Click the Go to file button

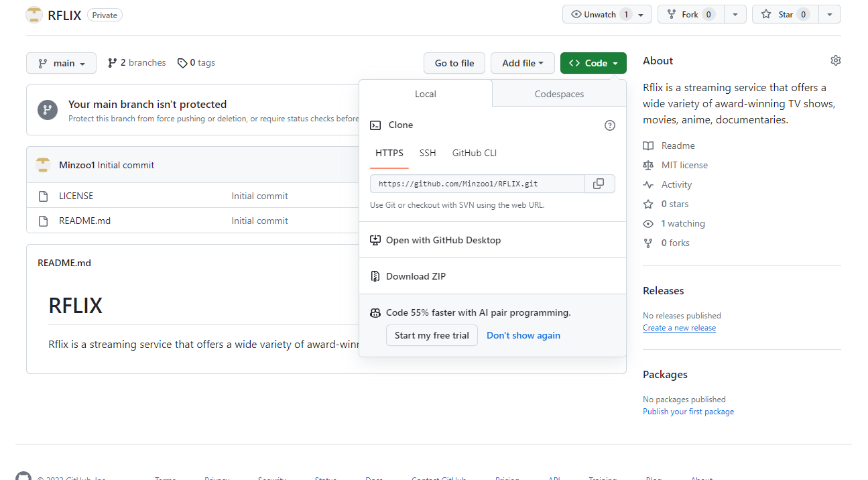tap(454, 63)
